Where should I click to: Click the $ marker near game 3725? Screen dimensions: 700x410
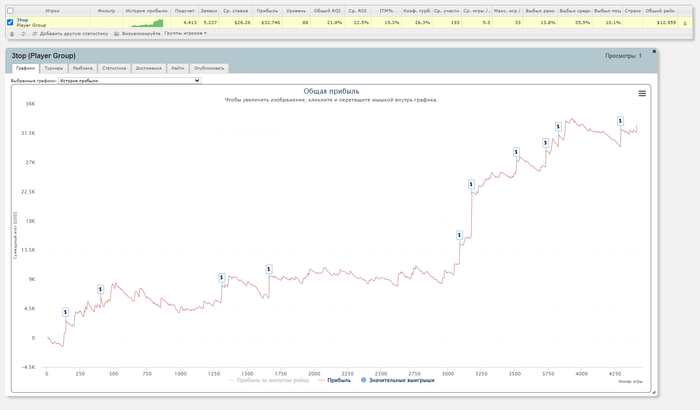(x=546, y=143)
